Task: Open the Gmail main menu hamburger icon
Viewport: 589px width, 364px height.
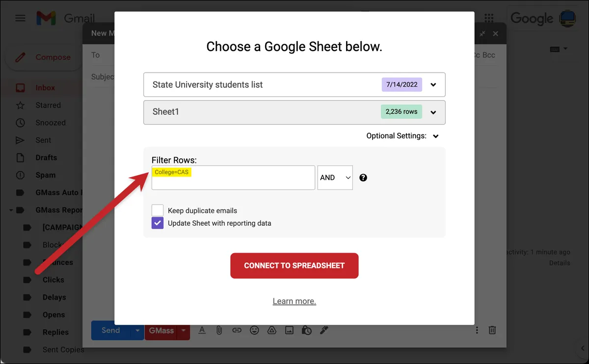Action: tap(20, 18)
